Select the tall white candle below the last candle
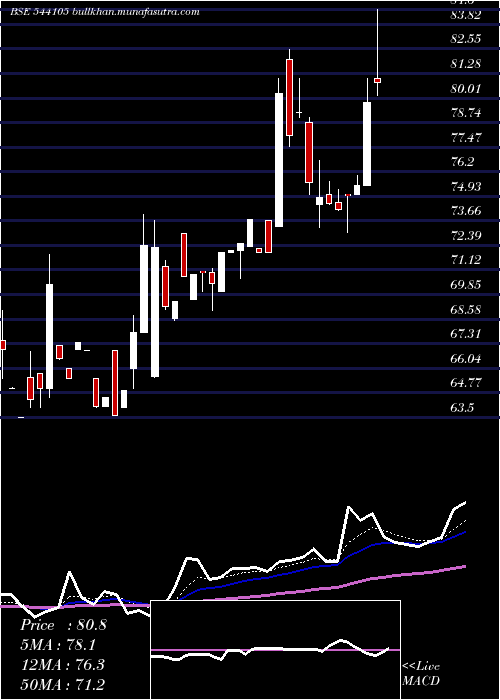The width and height of the screenshot is (500, 700). tap(367, 144)
